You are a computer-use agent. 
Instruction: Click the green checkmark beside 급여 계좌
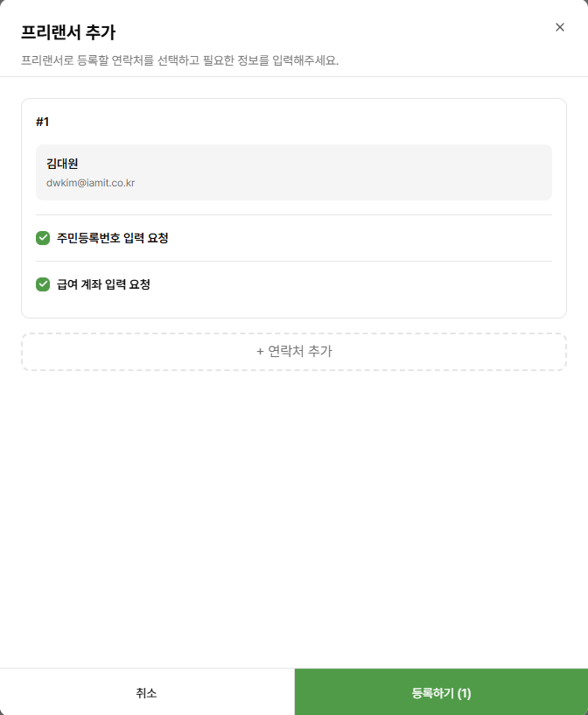tap(43, 284)
